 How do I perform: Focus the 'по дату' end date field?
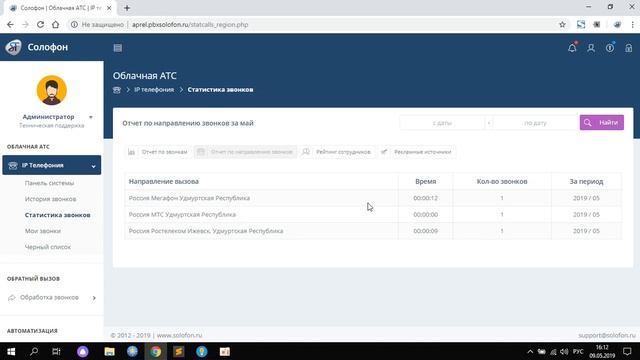pyautogui.click(x=535, y=123)
